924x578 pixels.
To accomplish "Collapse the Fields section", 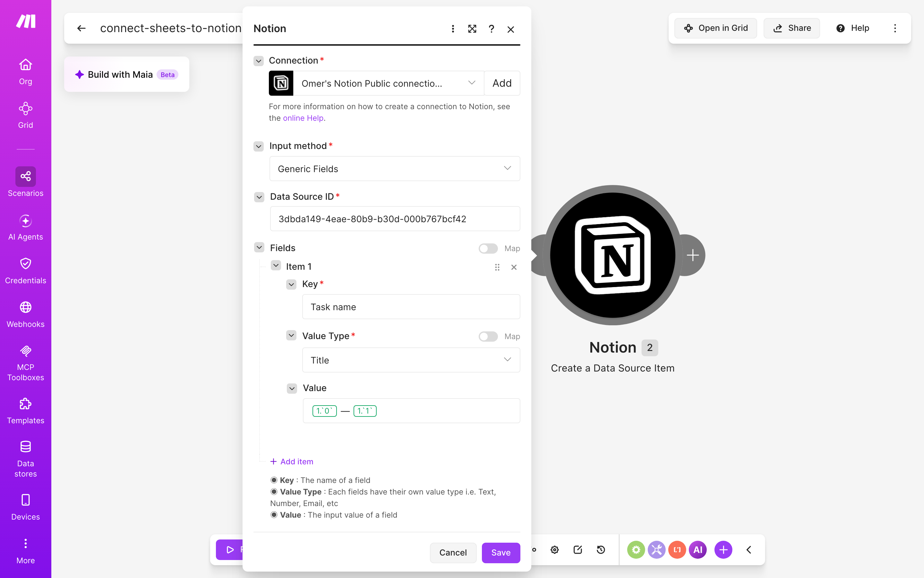I will [259, 248].
